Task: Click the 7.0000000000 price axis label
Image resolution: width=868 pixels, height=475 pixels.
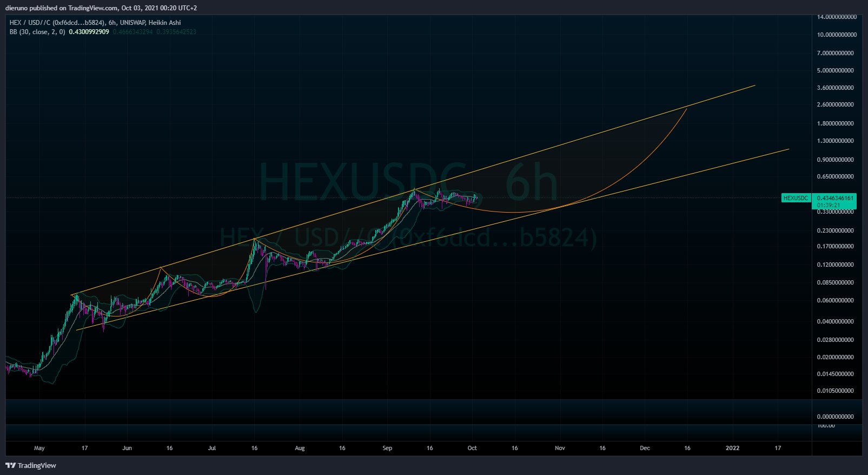Action: (x=836, y=53)
